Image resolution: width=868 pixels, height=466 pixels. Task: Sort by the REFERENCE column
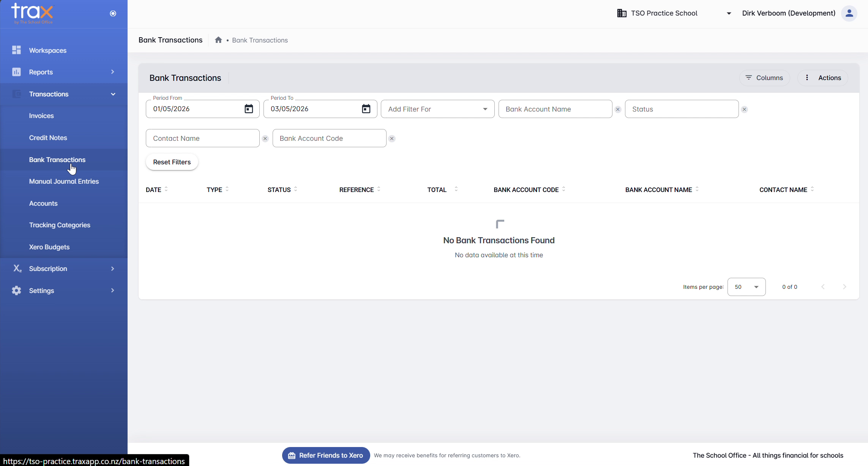360,189
